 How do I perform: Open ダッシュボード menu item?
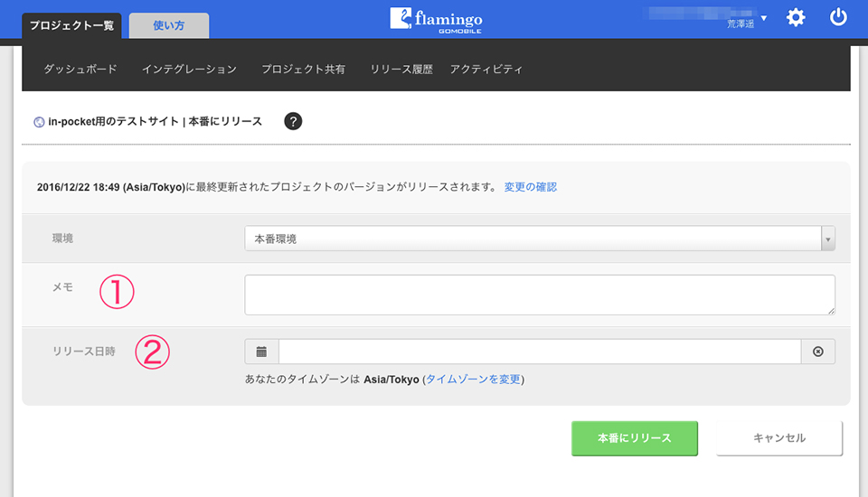tap(80, 70)
